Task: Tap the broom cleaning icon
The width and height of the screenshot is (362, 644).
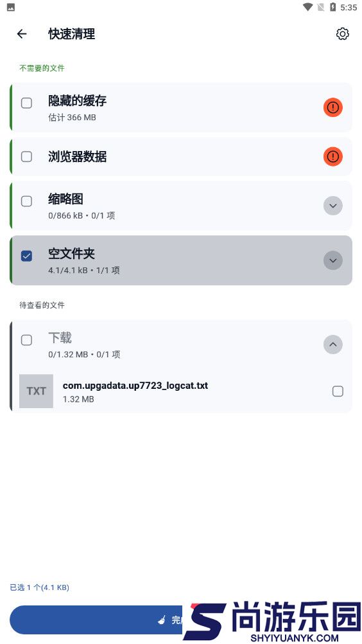Action: coord(162,620)
